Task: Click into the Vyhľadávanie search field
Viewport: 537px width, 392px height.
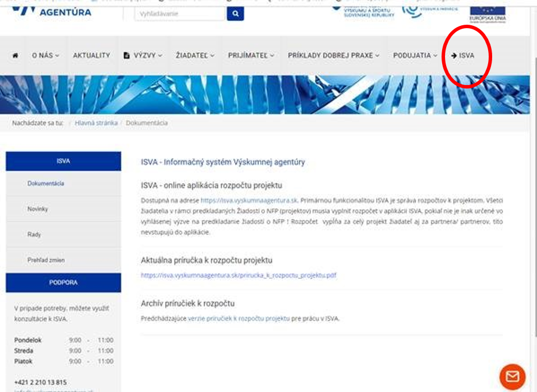Action: (x=179, y=13)
